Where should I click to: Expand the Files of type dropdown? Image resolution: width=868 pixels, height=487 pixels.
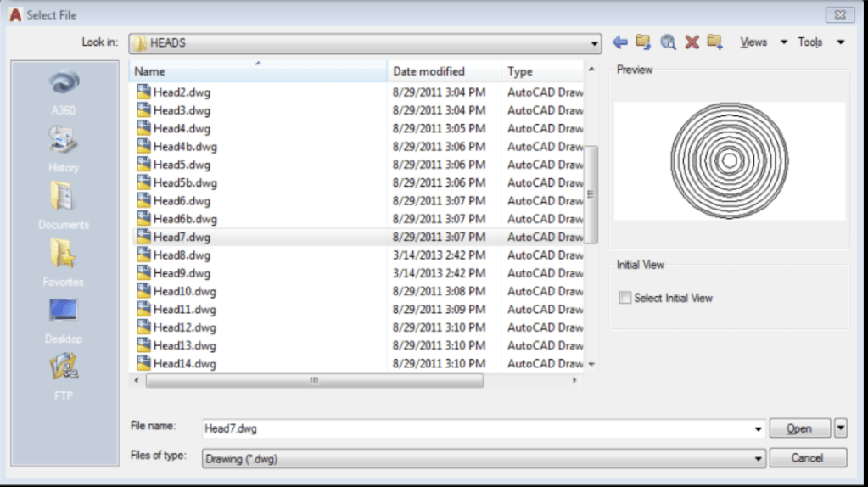[758, 459]
